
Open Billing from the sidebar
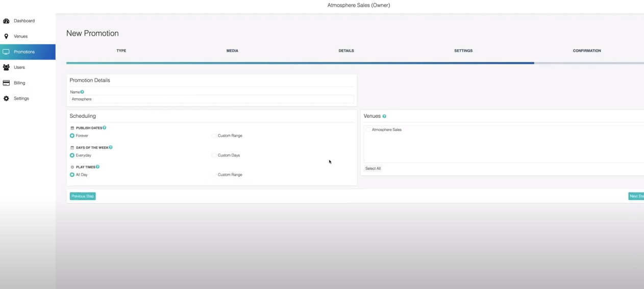[28, 83]
